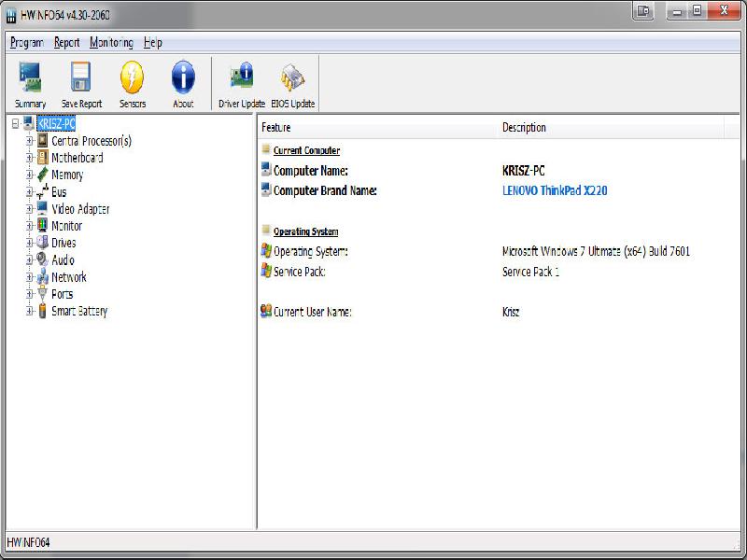
Task: Open the Monitoring menu
Action: [x=111, y=42]
